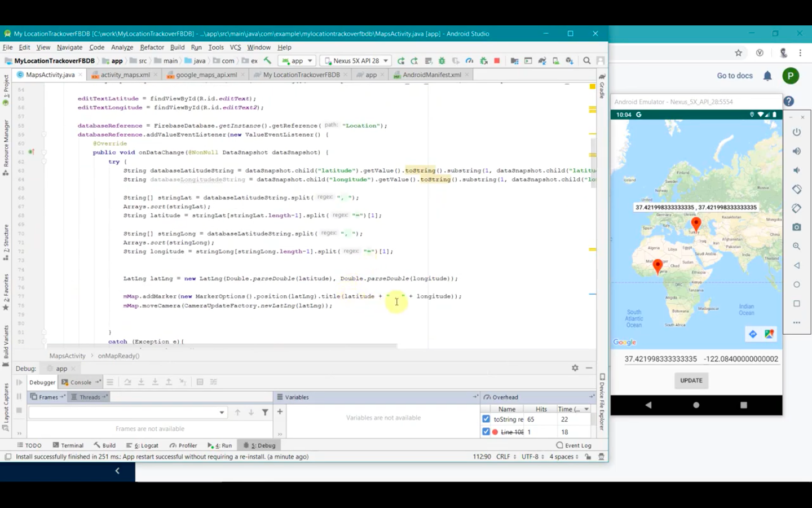812x508 pixels.
Task: Switch to google_maps_api.xml tab
Action: tap(206, 75)
